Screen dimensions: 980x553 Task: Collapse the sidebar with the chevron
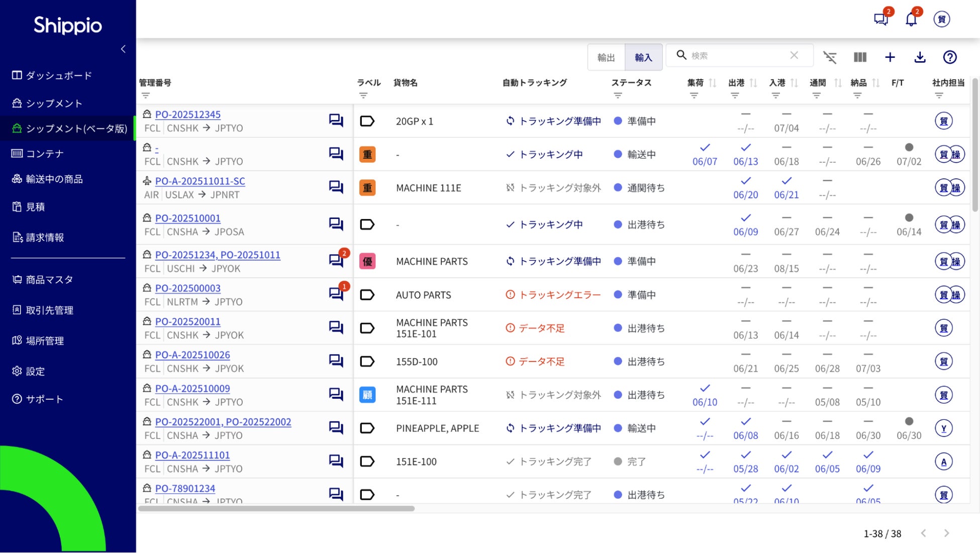click(x=123, y=49)
